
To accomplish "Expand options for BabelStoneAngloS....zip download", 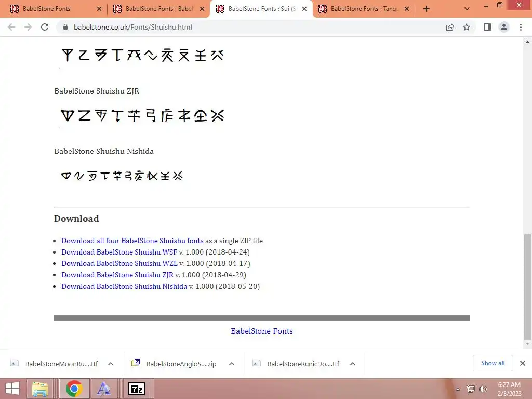I will 232,364.
